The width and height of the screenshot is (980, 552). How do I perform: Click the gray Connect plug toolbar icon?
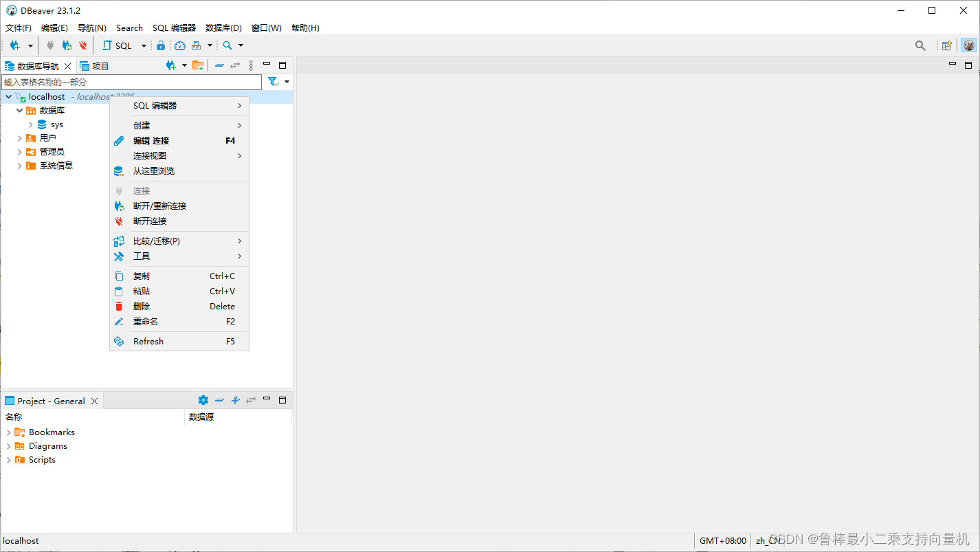click(x=50, y=45)
